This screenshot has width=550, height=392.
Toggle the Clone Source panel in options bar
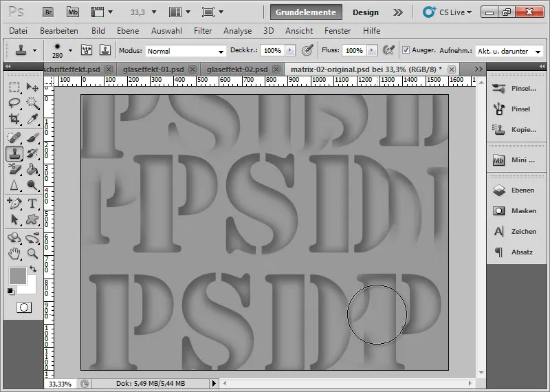pos(105,50)
